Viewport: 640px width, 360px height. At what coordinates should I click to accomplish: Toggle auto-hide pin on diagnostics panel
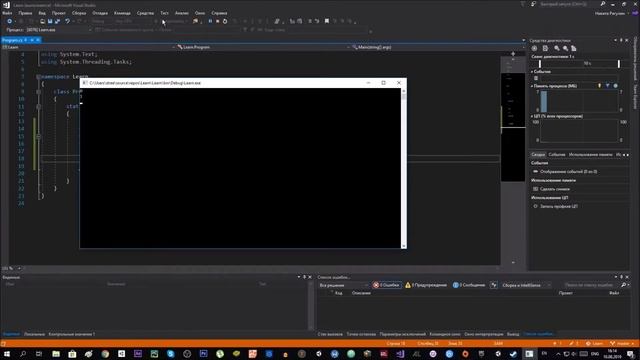(x=621, y=40)
